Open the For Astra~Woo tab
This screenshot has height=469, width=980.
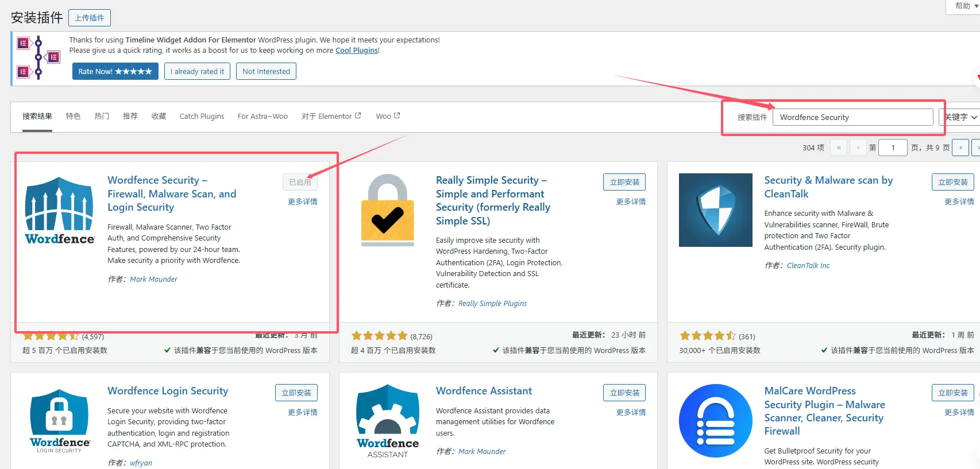(263, 116)
